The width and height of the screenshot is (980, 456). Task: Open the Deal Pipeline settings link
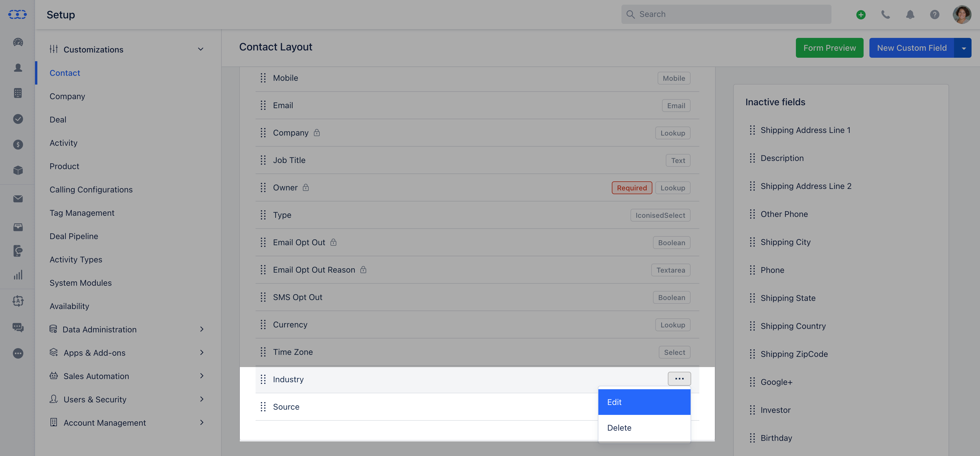coord(74,236)
